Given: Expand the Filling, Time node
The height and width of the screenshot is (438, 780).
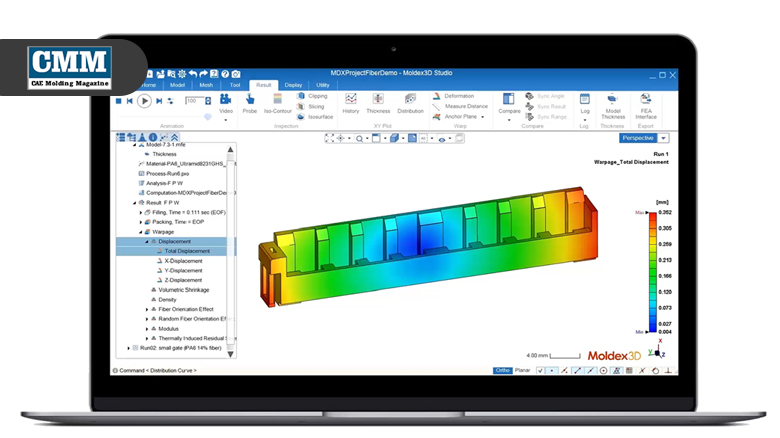Looking at the screenshot, I should coord(141,213).
